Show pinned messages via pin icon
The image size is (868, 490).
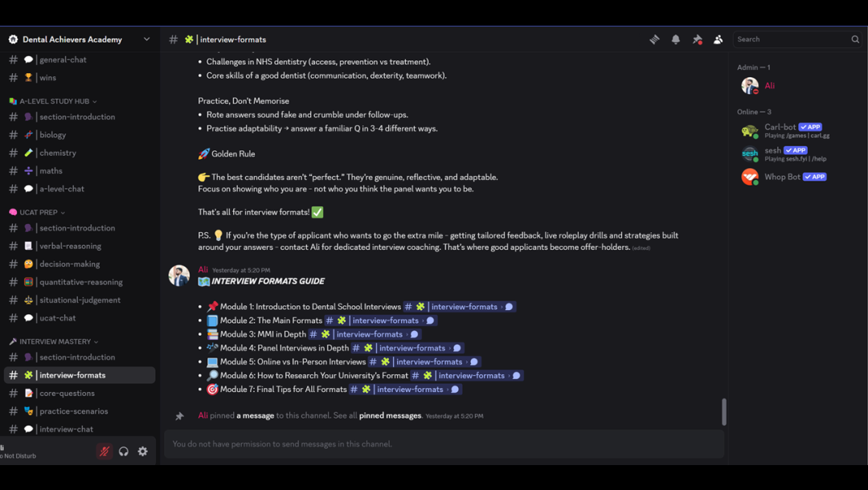coord(697,39)
